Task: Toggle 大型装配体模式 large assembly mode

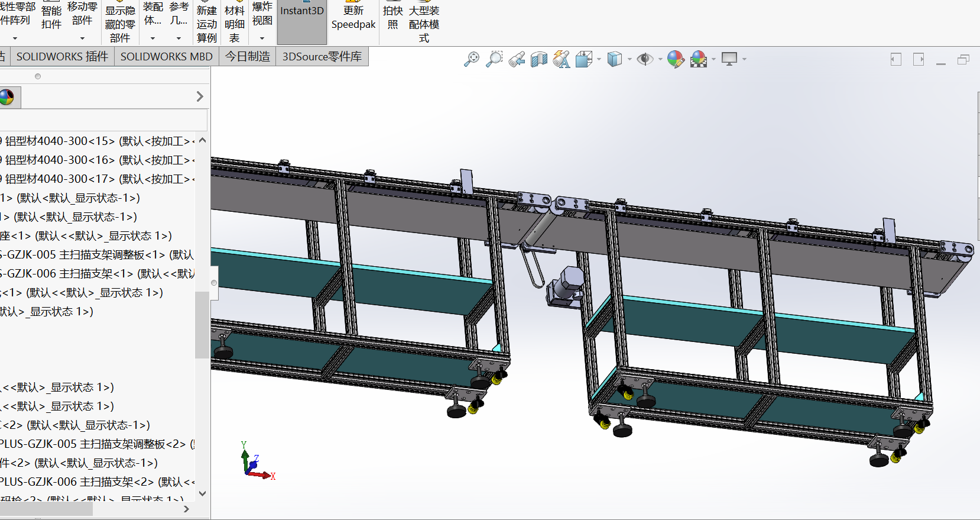Action: tap(424, 23)
